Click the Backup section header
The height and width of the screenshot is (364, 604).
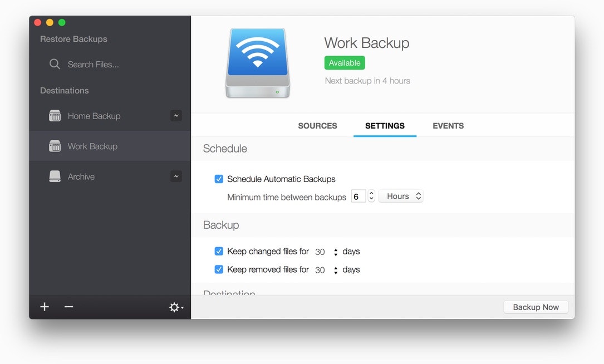pyautogui.click(x=221, y=224)
